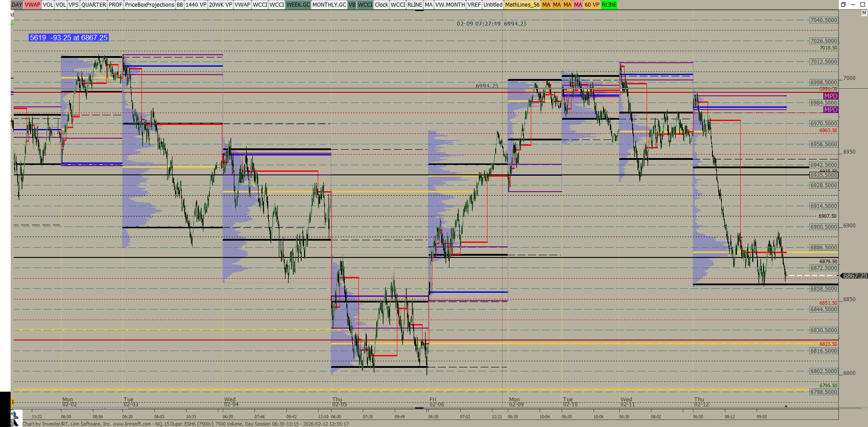This screenshot has height=427, width=868.
Task: Select the VW.MONTH toolbar button
Action: (450, 5)
